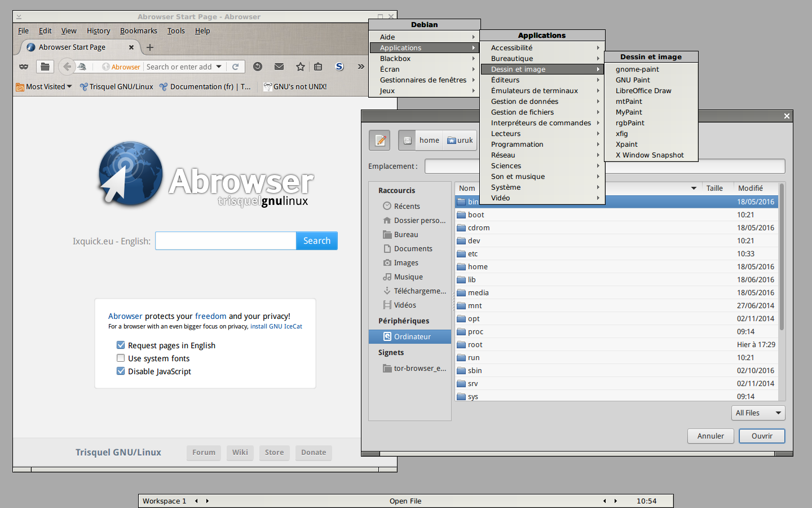Click the file list vertical scrollbar
Image resolution: width=812 pixels, height=508 pixels.
pyautogui.click(x=782, y=257)
